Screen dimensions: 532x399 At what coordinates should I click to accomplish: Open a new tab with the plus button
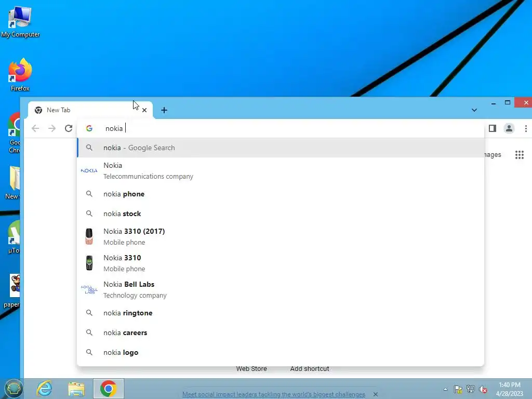click(x=164, y=110)
